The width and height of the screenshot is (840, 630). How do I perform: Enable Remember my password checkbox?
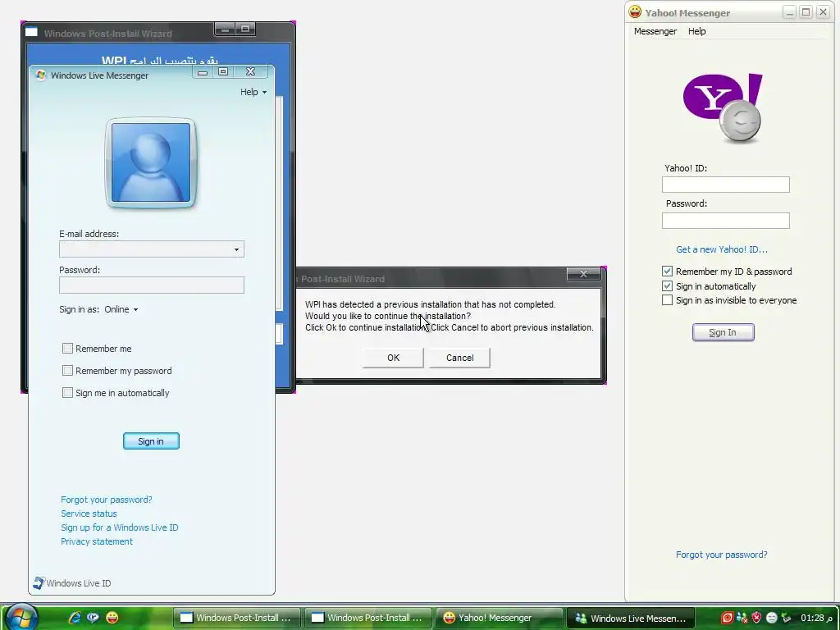pos(67,370)
